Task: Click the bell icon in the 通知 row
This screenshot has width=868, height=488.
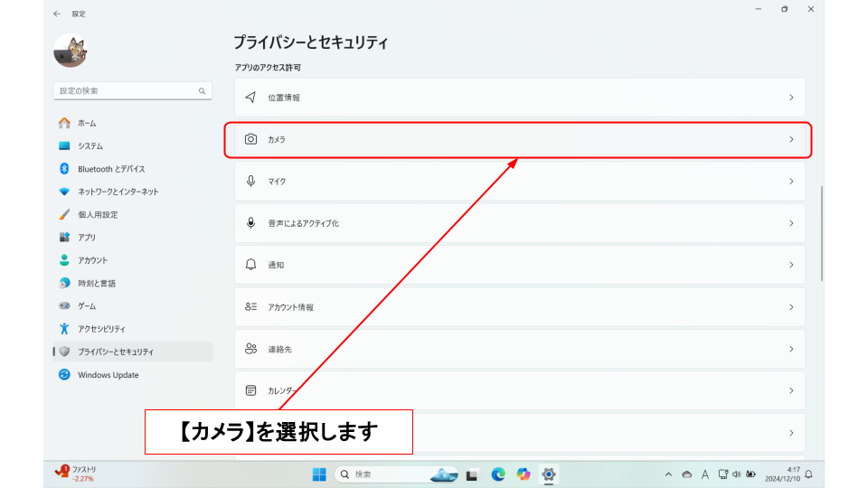Action: tap(250, 265)
